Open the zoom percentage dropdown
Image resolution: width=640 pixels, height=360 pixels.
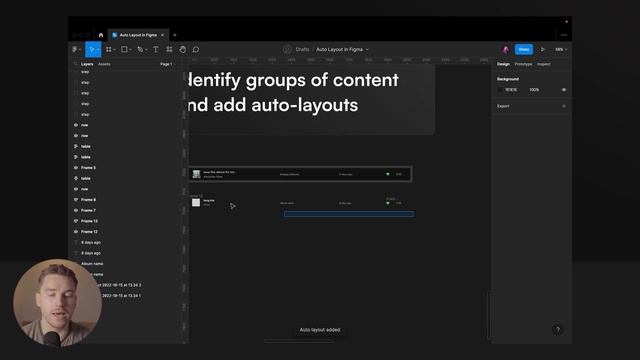tap(561, 49)
